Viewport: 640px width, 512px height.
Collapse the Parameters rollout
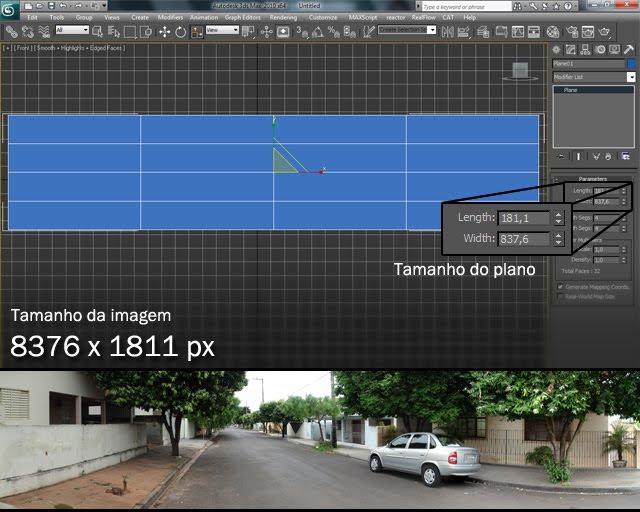click(x=592, y=179)
